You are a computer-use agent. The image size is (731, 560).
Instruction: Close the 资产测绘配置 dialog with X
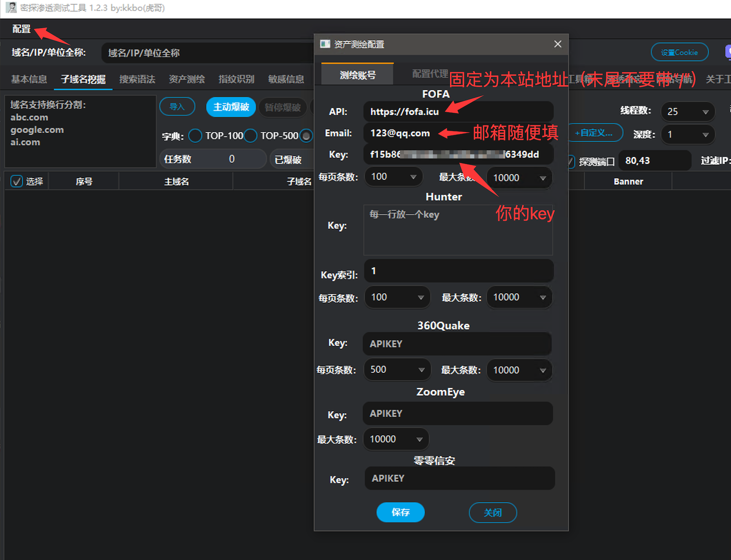pos(558,44)
